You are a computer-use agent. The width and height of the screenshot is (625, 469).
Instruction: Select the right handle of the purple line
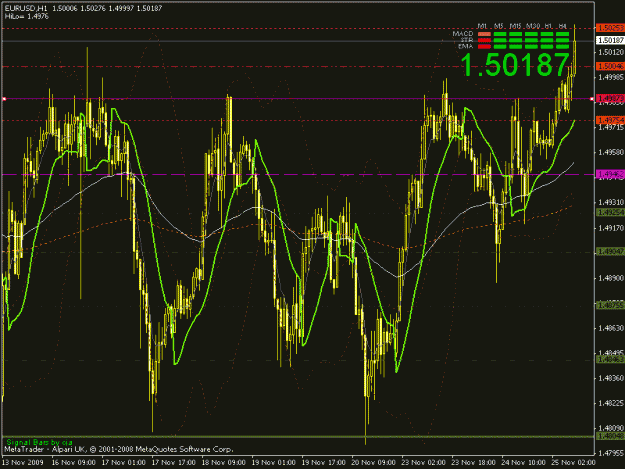592,98
